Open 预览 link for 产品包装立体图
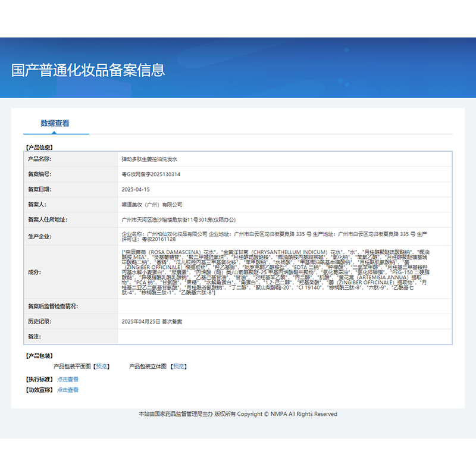 178,366
